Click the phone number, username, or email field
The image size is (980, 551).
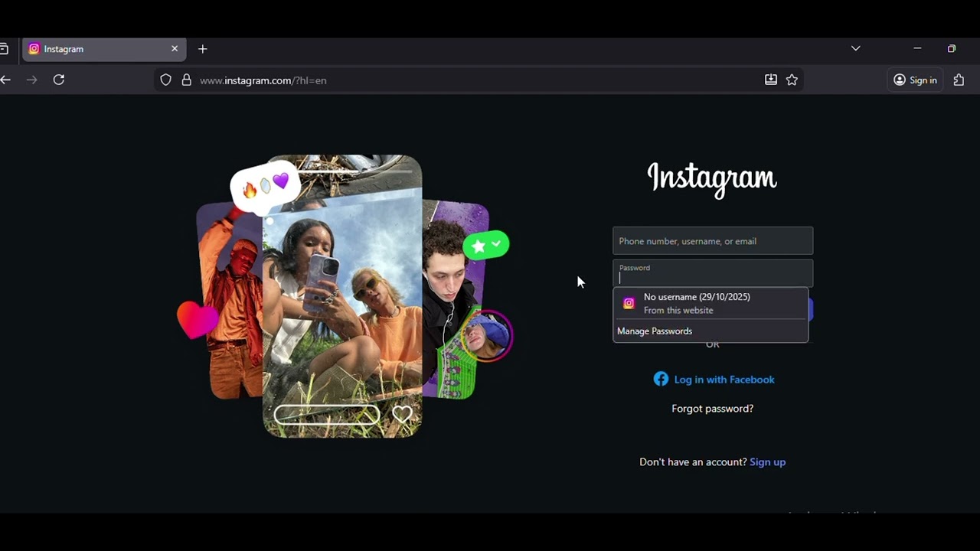713,241
